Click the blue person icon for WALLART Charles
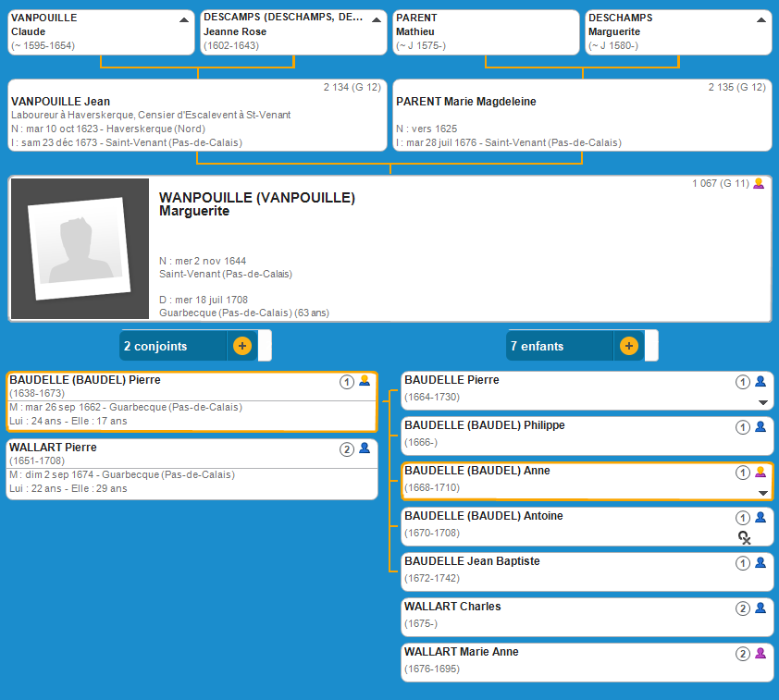This screenshot has height=700, width=779. [x=760, y=608]
